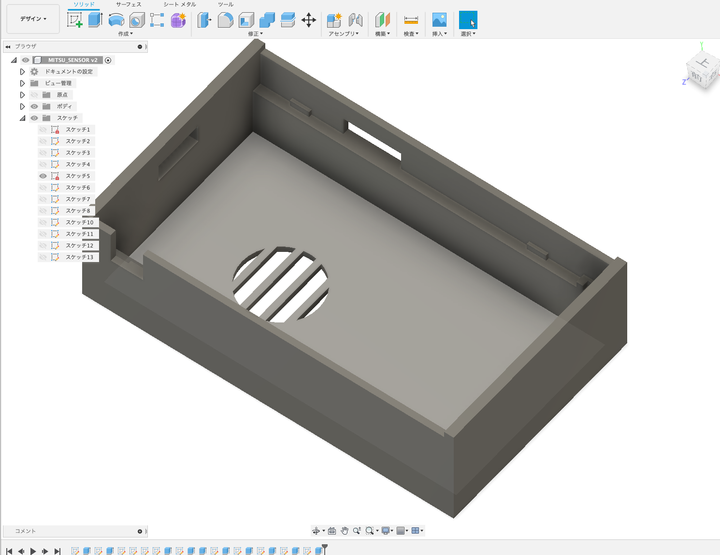Image resolution: width=720 pixels, height=555 pixels.
Task: Toggle visibility of ボディ folder
Action: pos(34,106)
